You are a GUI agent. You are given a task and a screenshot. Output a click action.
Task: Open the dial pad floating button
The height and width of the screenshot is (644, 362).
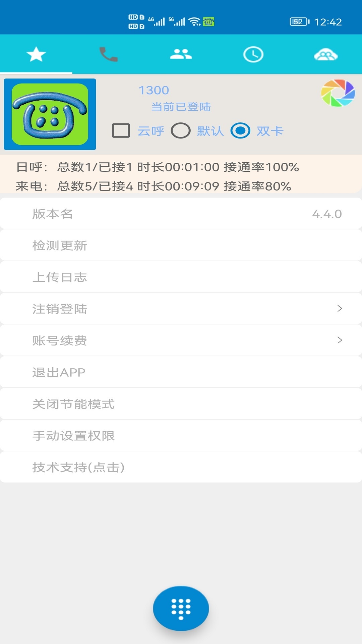[181, 608]
